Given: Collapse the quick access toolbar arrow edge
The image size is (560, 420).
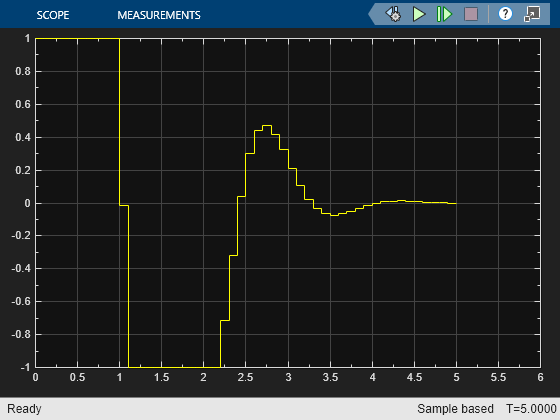Looking at the screenshot, I should tap(372, 14).
